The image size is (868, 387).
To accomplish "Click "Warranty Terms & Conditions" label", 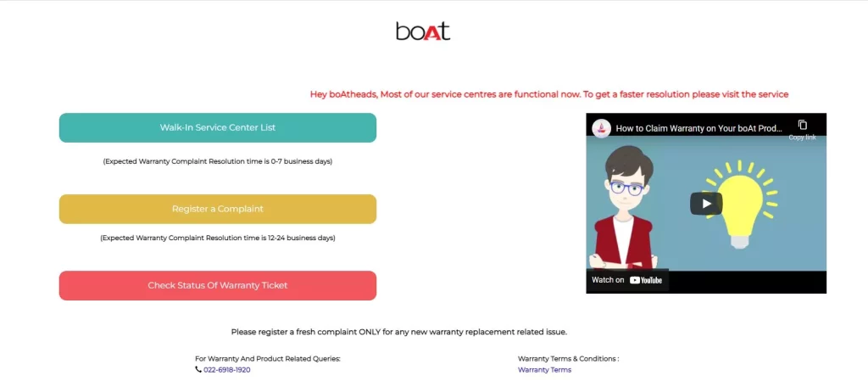I will (x=569, y=359).
